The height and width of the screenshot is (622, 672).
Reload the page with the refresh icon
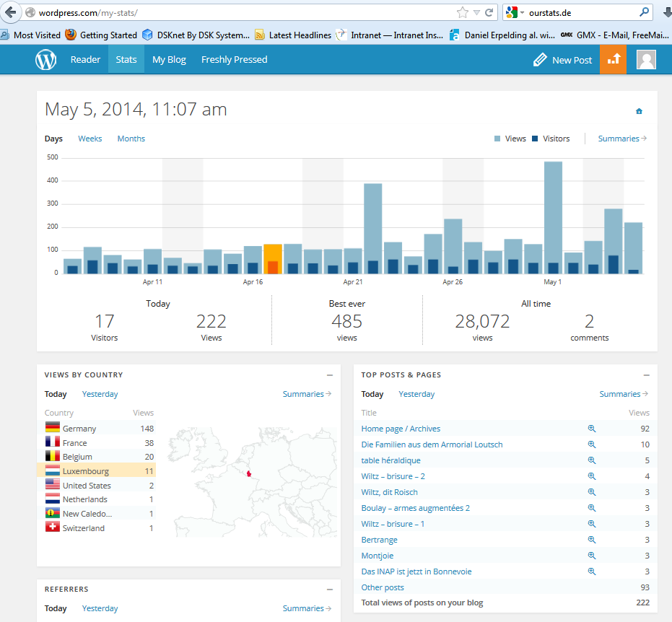click(x=489, y=13)
